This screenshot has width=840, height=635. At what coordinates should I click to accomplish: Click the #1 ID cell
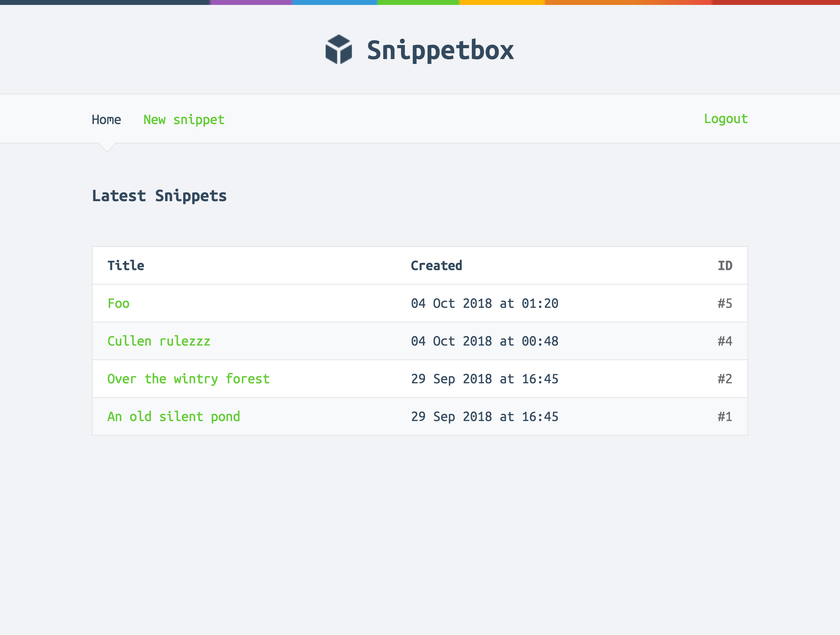click(x=724, y=417)
